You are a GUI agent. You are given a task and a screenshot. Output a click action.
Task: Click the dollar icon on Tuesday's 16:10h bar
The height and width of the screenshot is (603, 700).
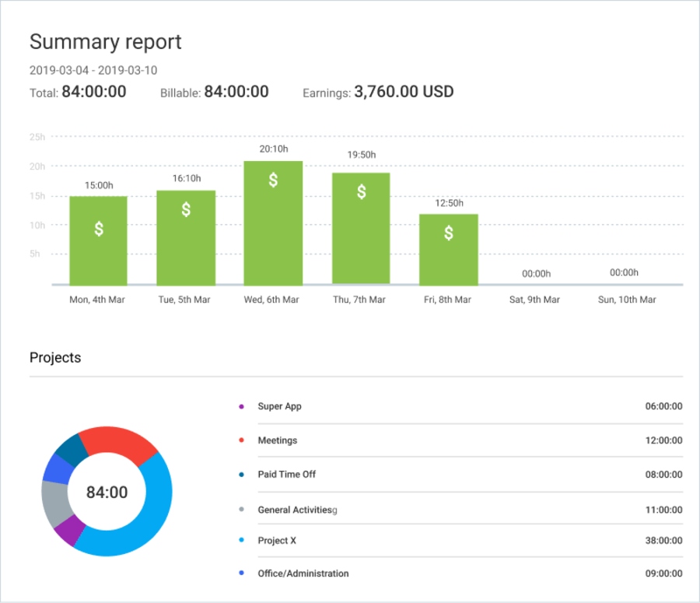185,209
